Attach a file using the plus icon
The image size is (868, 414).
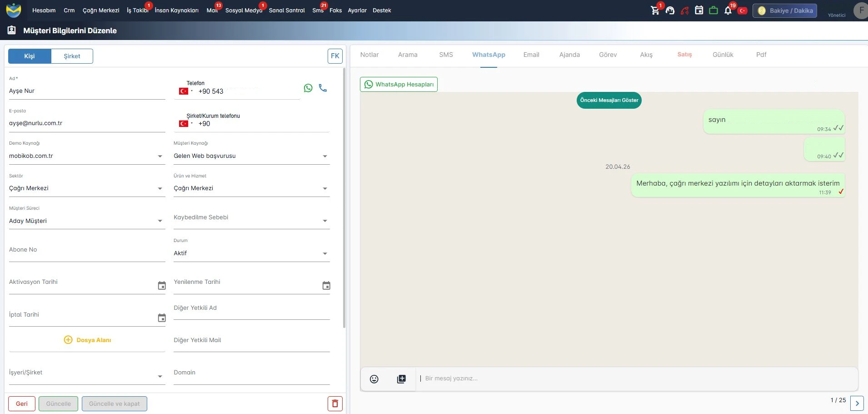point(401,379)
